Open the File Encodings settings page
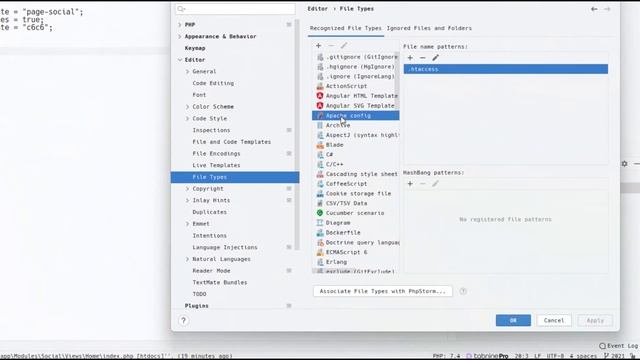This screenshot has width=640, height=360. point(216,153)
